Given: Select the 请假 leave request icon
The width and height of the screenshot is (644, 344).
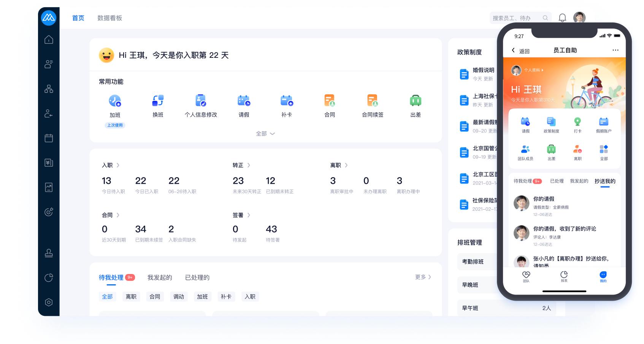Looking at the screenshot, I should click(244, 101).
